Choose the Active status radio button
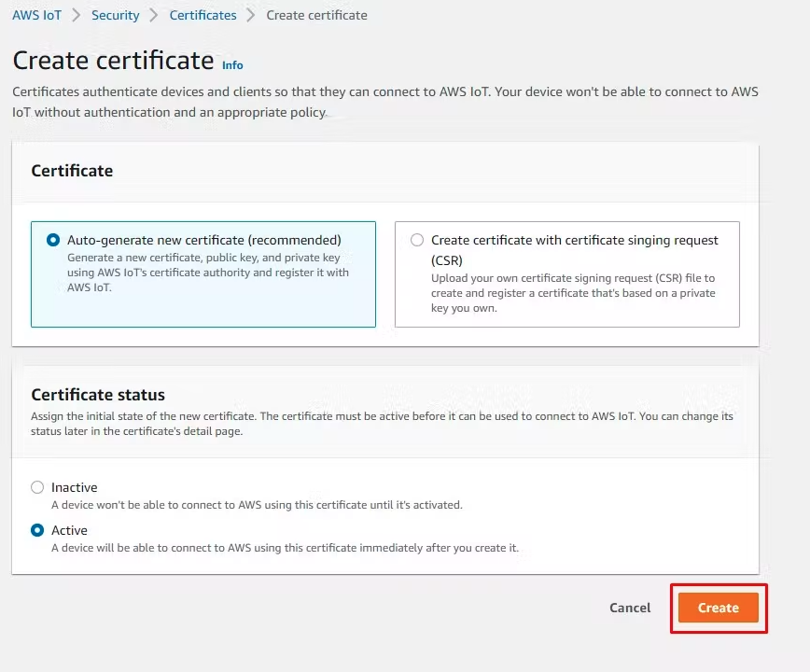The height and width of the screenshot is (672, 810). point(37,530)
